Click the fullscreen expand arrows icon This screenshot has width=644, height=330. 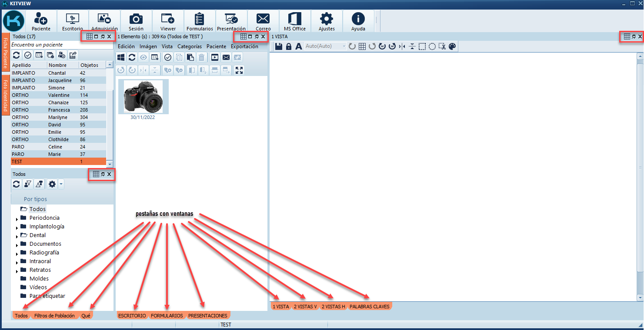coord(239,70)
